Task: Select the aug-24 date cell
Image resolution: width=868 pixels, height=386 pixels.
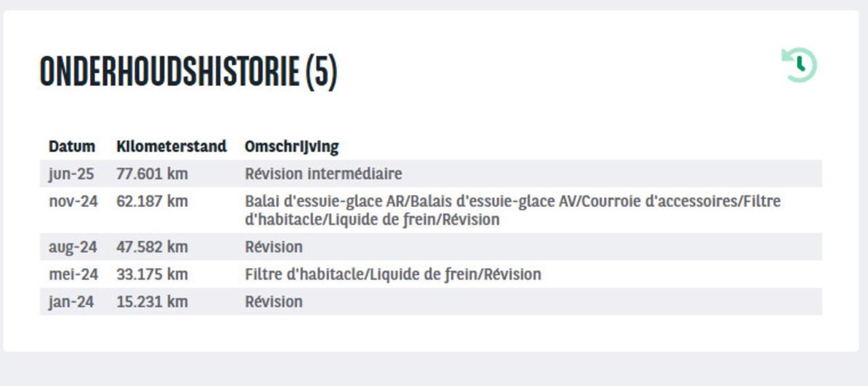Action: (x=73, y=247)
